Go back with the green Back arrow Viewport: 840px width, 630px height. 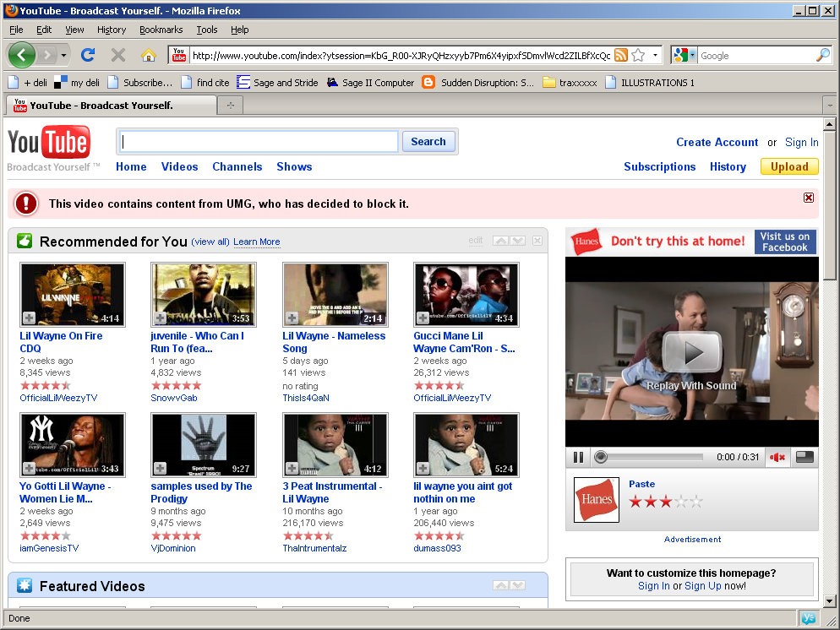click(21, 55)
